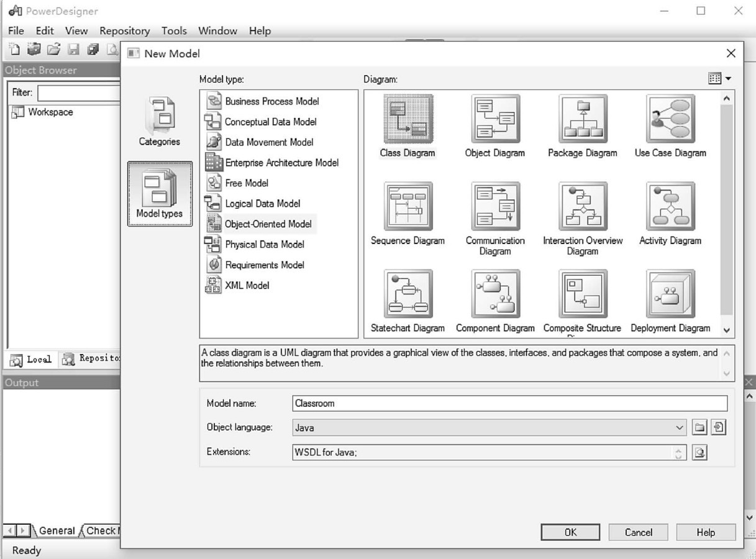Open the Tools menu
756x559 pixels.
click(174, 30)
